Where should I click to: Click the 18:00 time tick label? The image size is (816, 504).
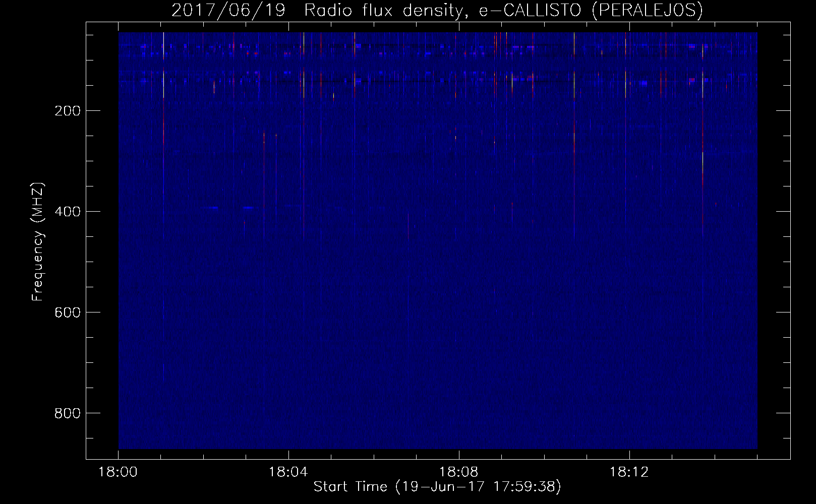(x=118, y=472)
